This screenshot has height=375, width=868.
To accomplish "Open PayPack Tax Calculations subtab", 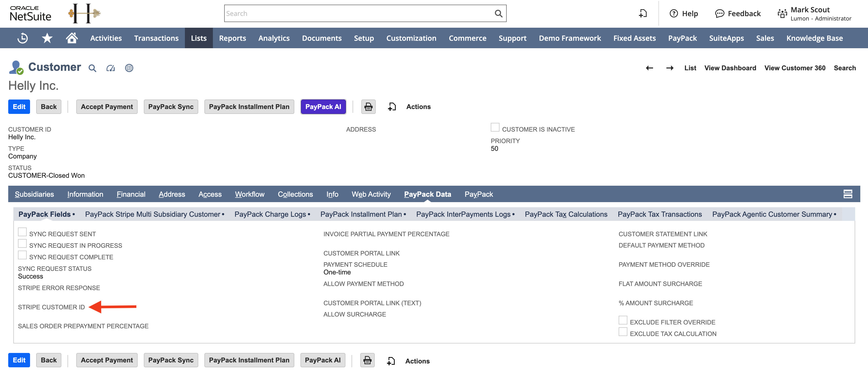I will (x=566, y=214).
